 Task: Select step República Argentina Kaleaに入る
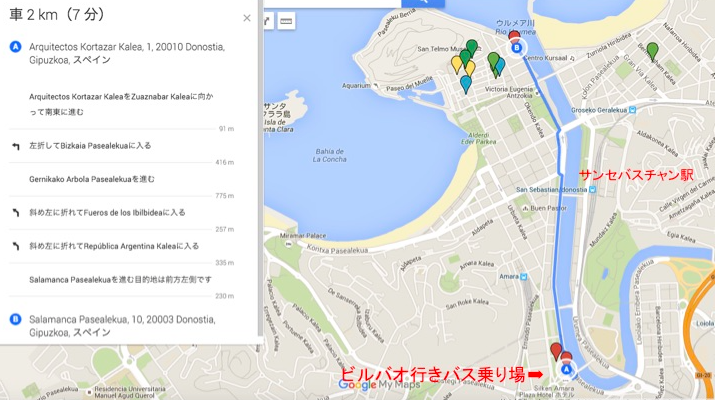[x=114, y=246]
